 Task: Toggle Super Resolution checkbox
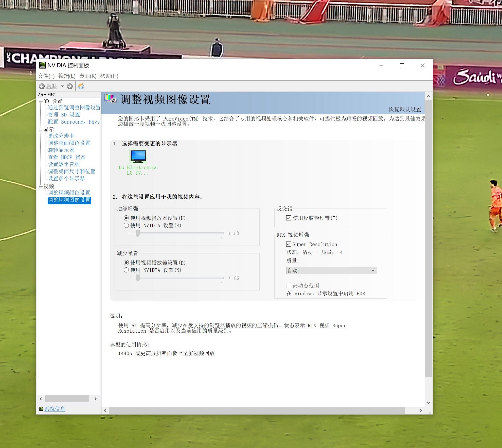coord(289,244)
